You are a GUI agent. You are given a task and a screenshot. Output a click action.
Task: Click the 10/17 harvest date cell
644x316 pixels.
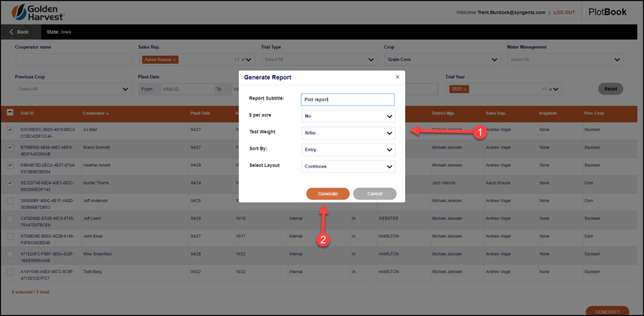pyautogui.click(x=240, y=236)
